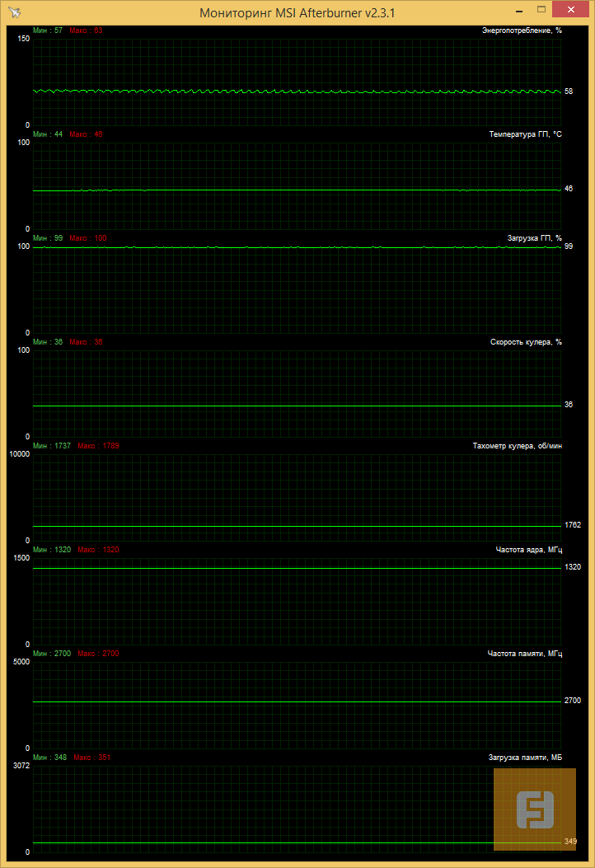The height and width of the screenshot is (868, 595).
Task: Click the 'Частота ядра, МГц' graph label
Action: 529,550
